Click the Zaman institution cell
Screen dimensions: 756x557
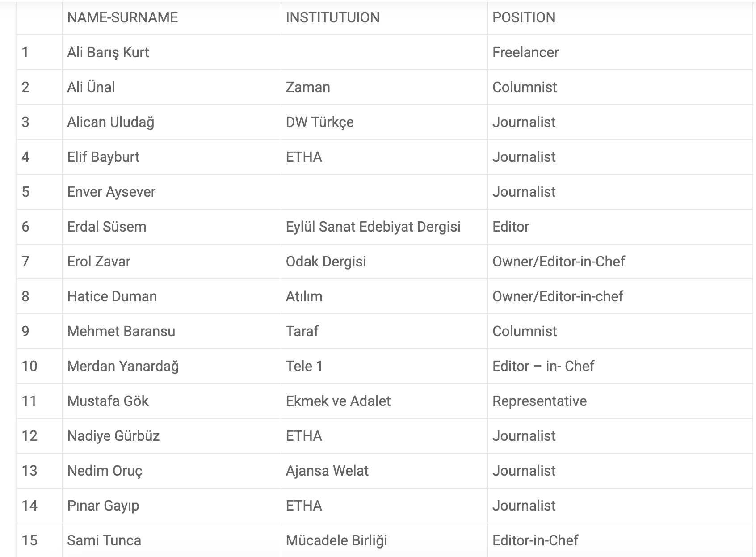[x=308, y=87]
